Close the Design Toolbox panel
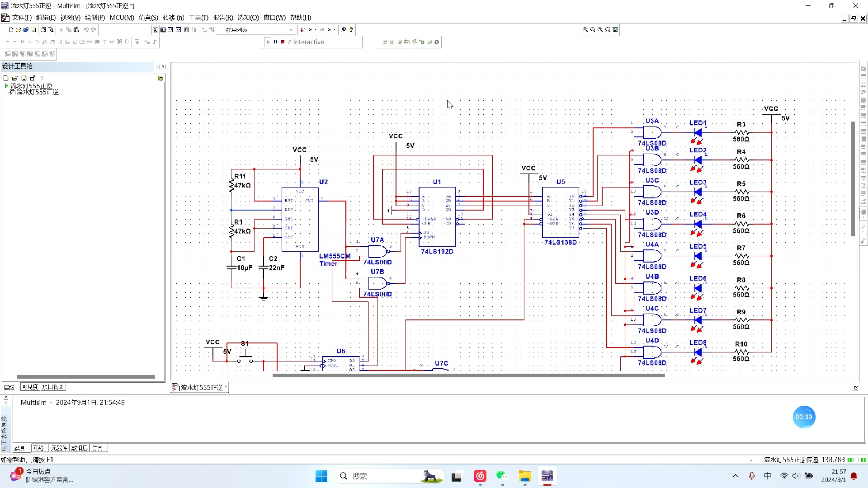Image resolution: width=868 pixels, height=488 pixels. pos(163,67)
